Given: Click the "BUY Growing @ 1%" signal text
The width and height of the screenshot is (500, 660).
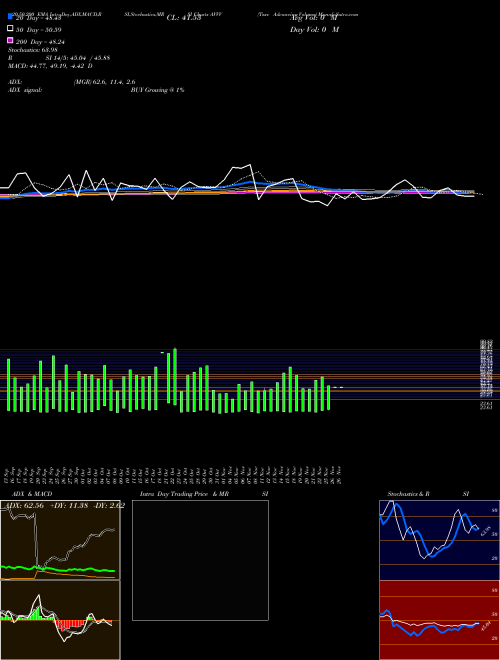Looking at the screenshot, I should pos(157,90).
